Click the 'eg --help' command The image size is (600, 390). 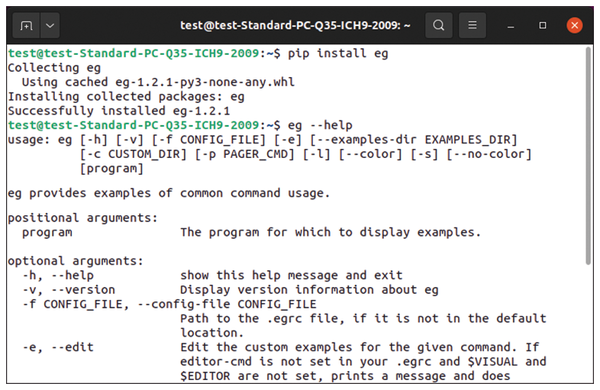pos(320,125)
